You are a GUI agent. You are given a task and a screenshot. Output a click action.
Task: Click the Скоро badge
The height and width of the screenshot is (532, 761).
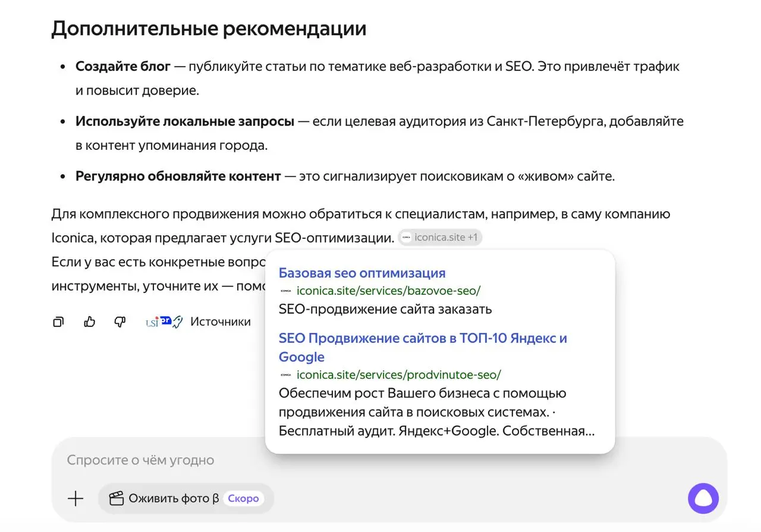click(x=244, y=499)
